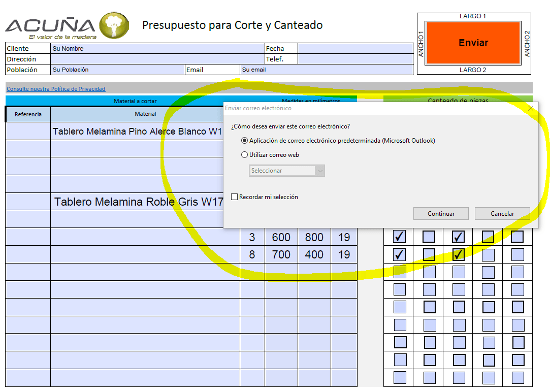Uncheck the third checkbox in the 600 x 800 row
The width and height of the screenshot is (550, 392).
click(458, 237)
